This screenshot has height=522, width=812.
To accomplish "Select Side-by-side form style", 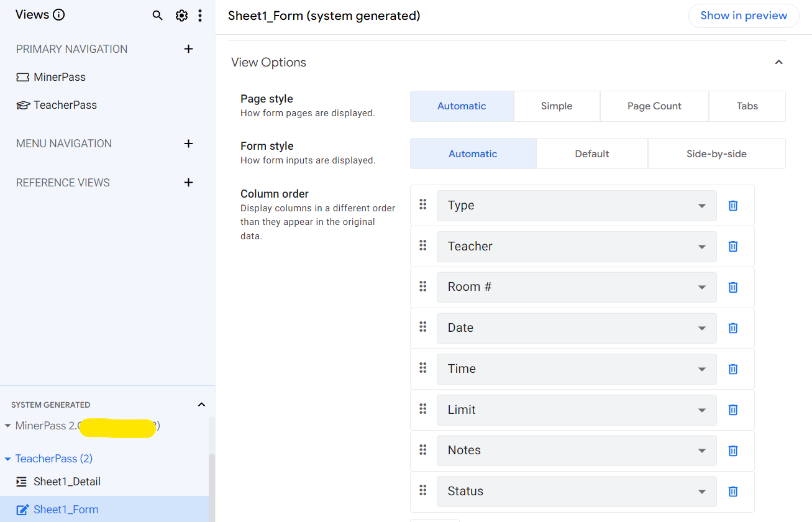I will pyautogui.click(x=716, y=154).
